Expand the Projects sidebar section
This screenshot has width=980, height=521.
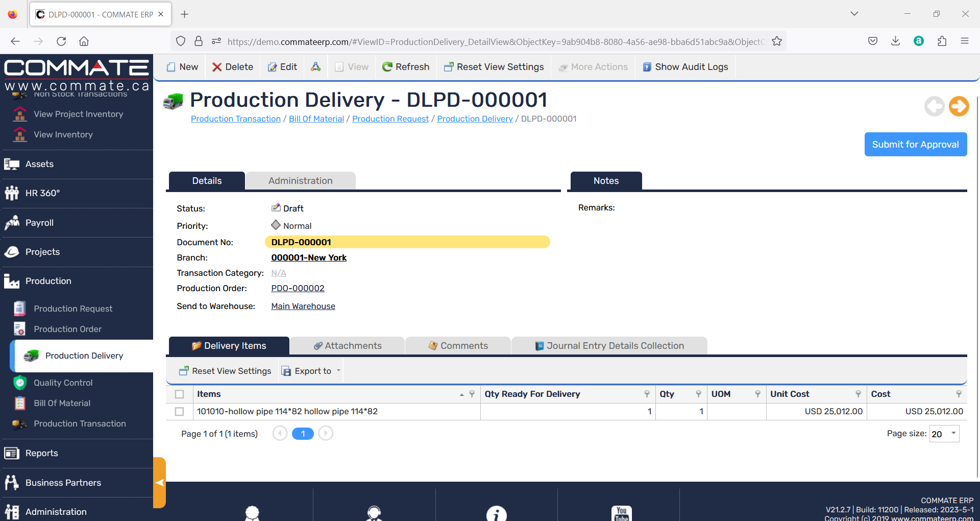coord(42,252)
